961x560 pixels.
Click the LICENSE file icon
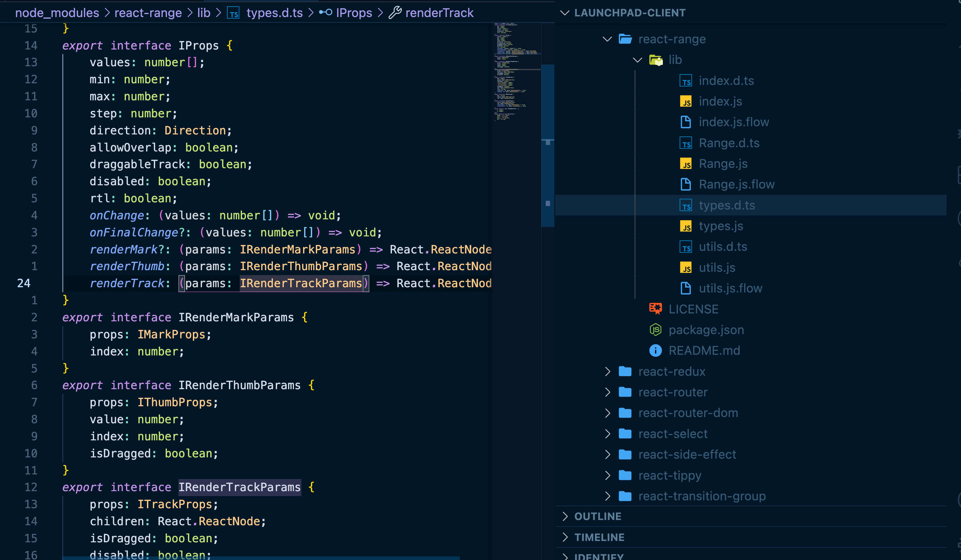tap(655, 309)
